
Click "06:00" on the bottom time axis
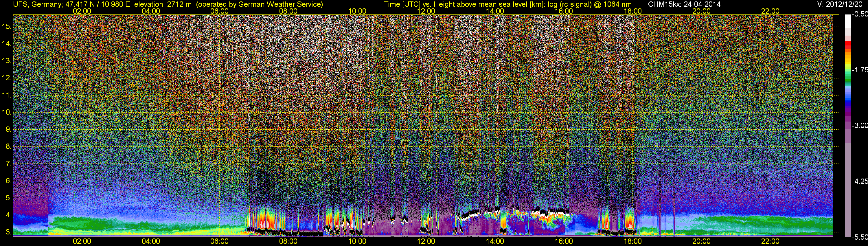[219, 241]
